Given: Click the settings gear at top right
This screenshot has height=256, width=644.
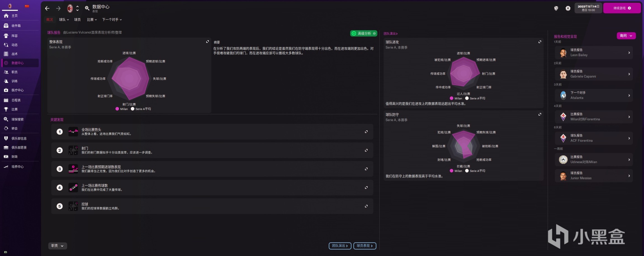Looking at the screenshot, I should 568,8.
